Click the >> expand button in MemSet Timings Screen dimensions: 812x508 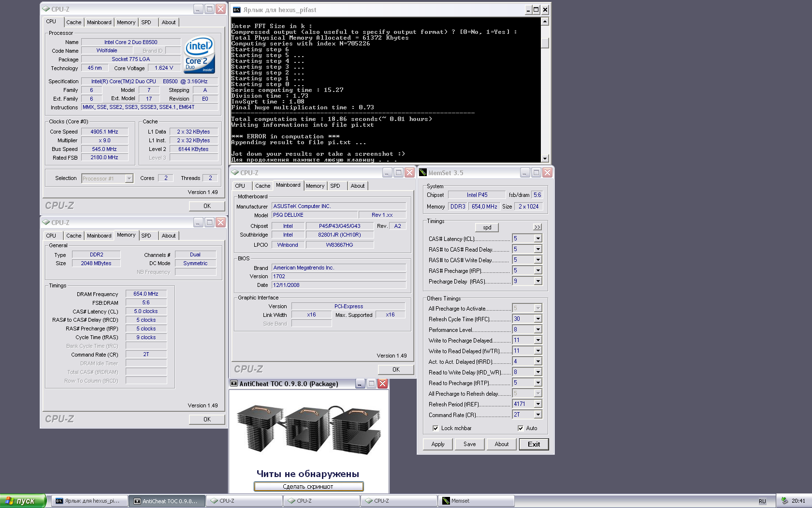click(x=537, y=227)
